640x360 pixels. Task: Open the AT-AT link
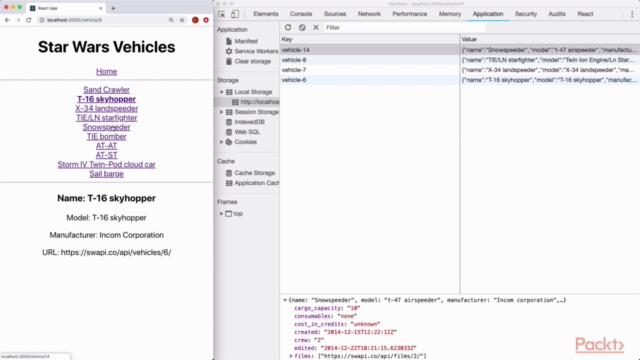tap(107, 146)
